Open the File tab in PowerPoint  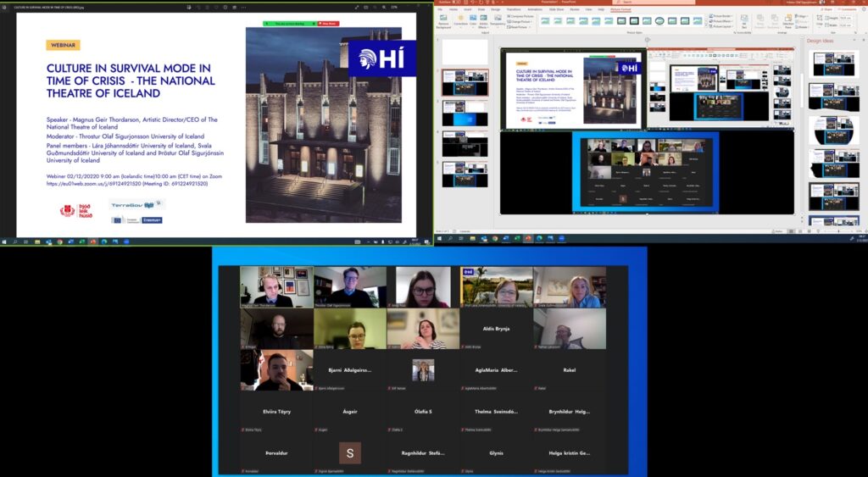[440, 9]
